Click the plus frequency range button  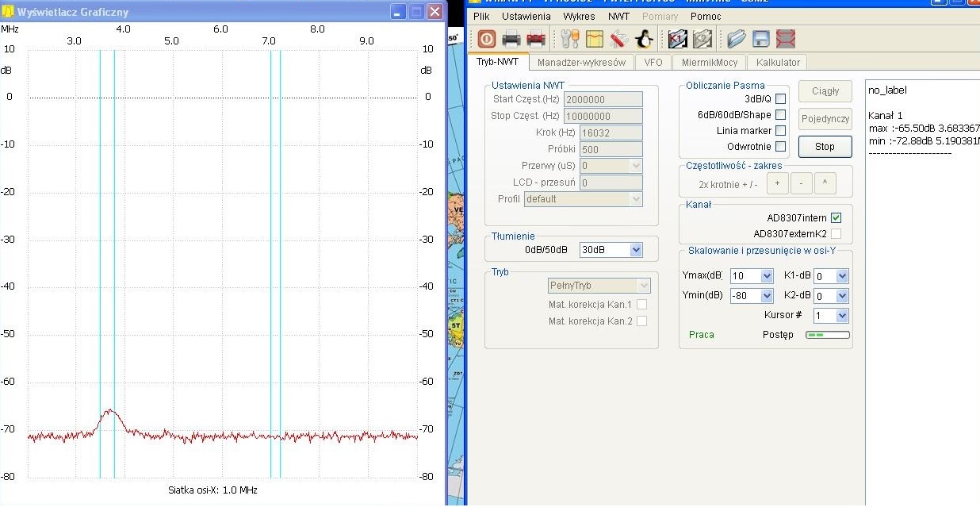click(777, 184)
